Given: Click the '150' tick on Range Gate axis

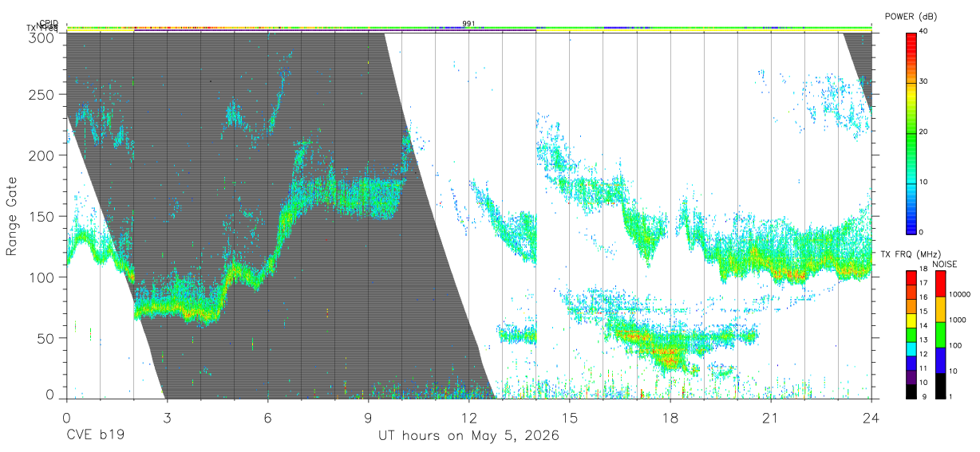Looking at the screenshot, I should (x=42, y=216).
